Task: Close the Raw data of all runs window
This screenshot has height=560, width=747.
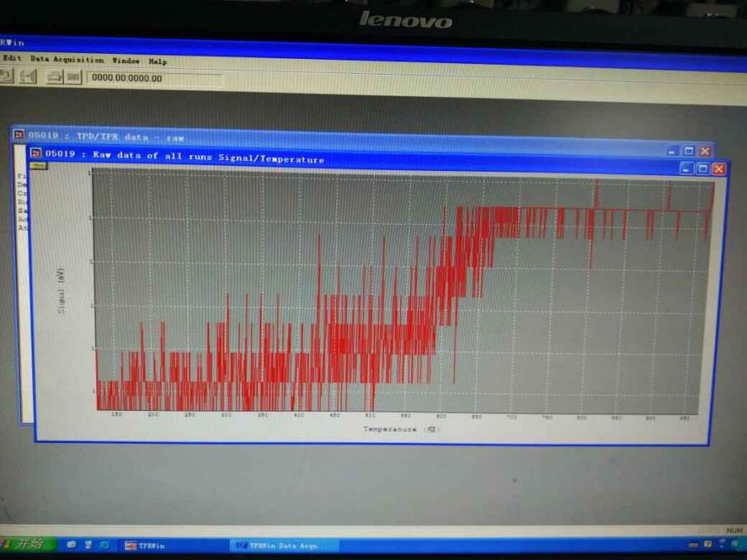Action: coord(720,169)
